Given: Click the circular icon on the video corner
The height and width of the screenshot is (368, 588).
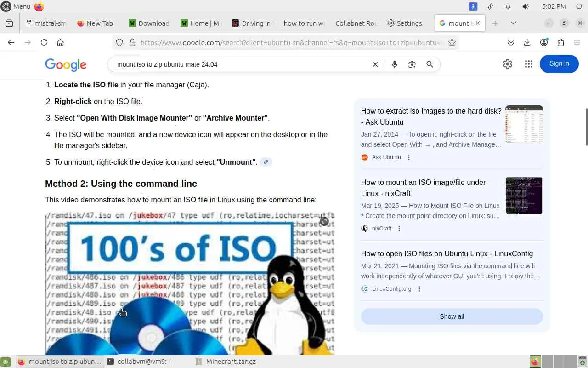Looking at the screenshot, I should pos(324,221).
